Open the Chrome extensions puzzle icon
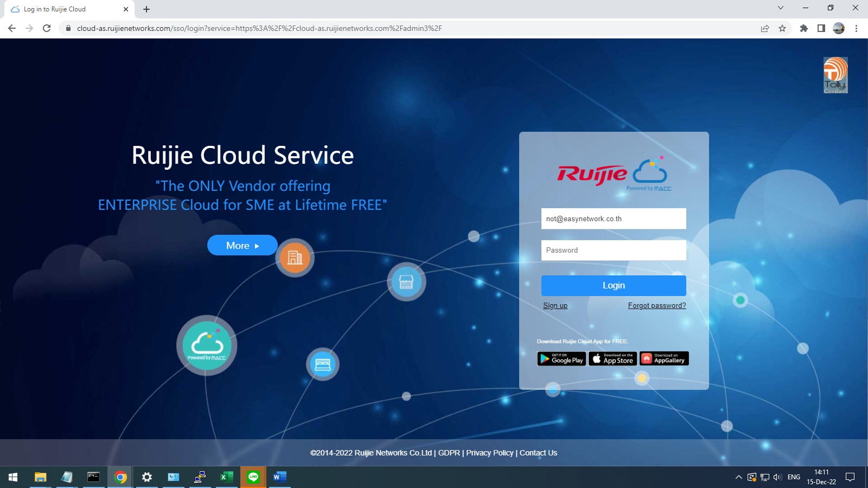This screenshot has height=488, width=868. (x=804, y=28)
